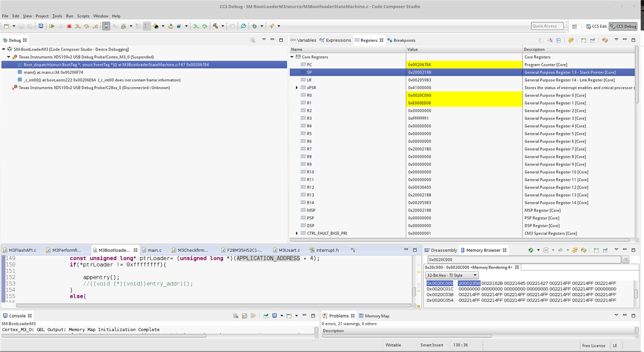Switch to the Disassembly tab
The width and height of the screenshot is (644, 352).
pos(441,250)
